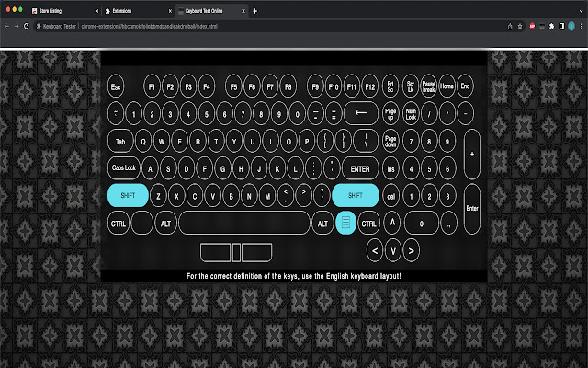Select the Keyboard Test Online tab
The height and width of the screenshot is (368, 588).
(210, 11)
